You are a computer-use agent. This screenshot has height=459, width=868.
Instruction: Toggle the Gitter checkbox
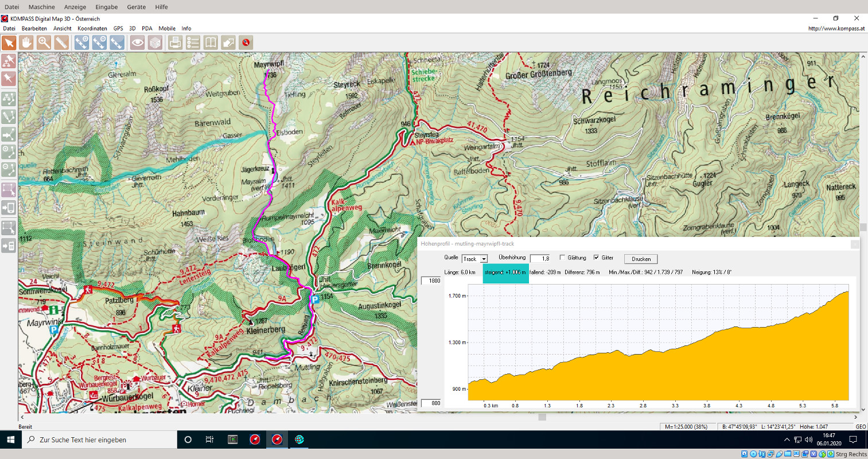click(596, 258)
